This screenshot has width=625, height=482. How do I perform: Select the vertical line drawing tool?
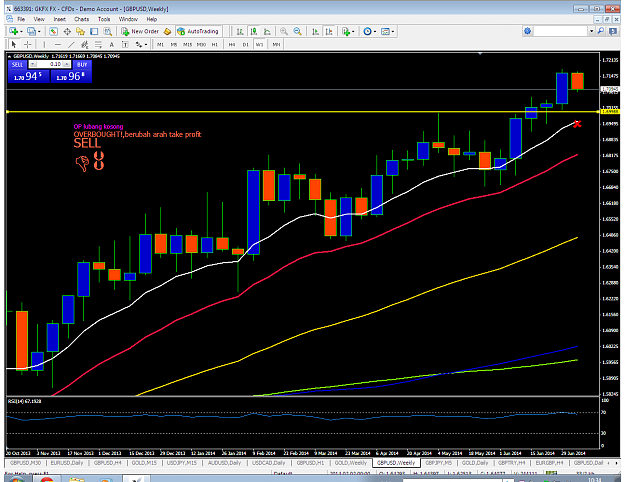coord(44,44)
